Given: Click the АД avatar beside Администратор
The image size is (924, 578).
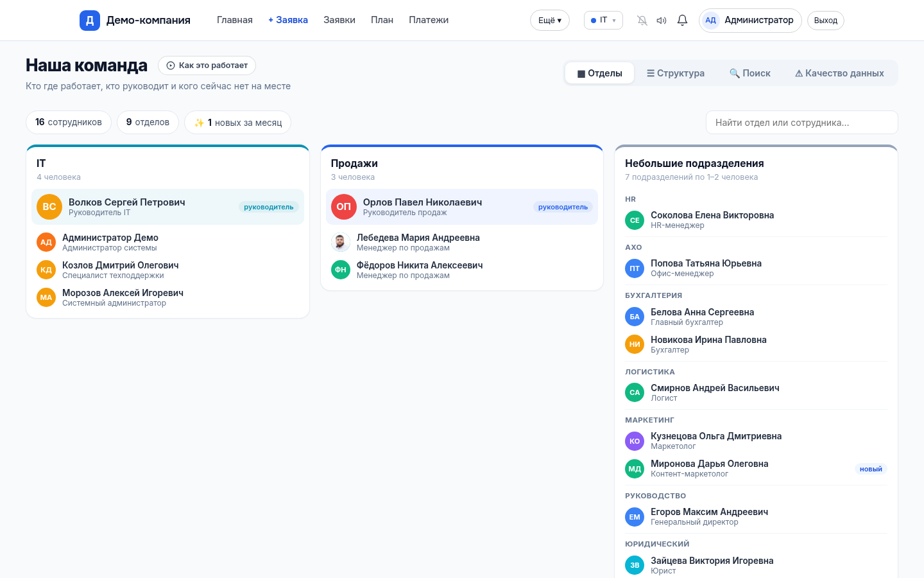Looking at the screenshot, I should 710,21.
